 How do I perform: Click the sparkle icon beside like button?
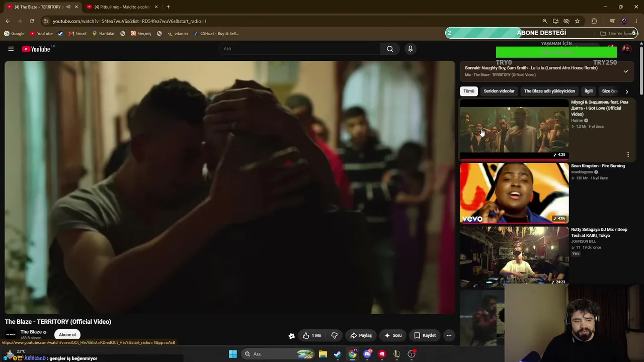click(291, 336)
